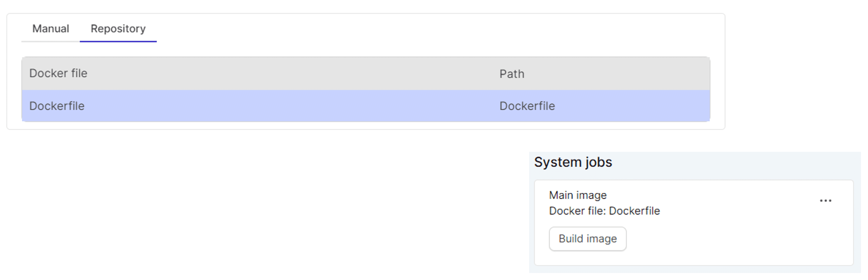Click the Dockerfile value under Path
The height and width of the screenshot is (280, 868).
tap(527, 106)
